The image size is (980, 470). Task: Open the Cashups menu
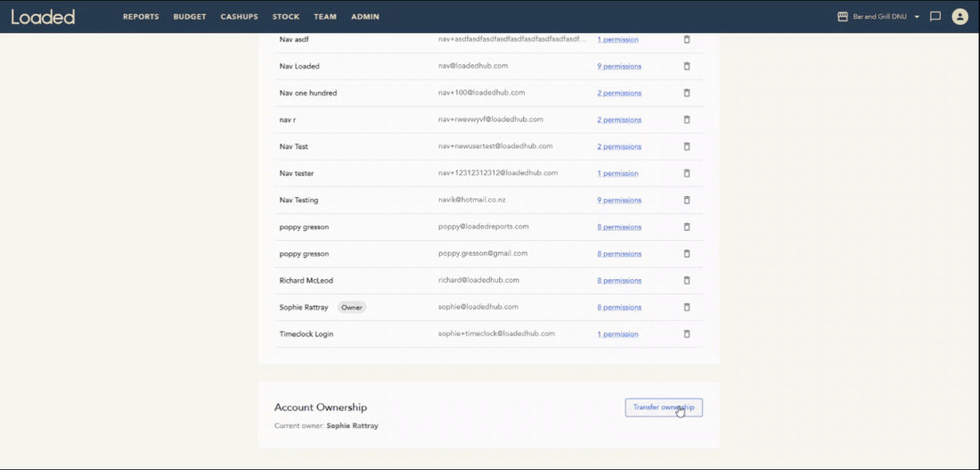tap(240, 17)
